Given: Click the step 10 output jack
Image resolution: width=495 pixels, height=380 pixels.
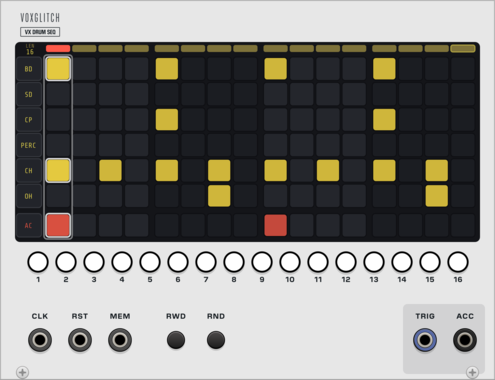Looking at the screenshot, I should (x=290, y=262).
